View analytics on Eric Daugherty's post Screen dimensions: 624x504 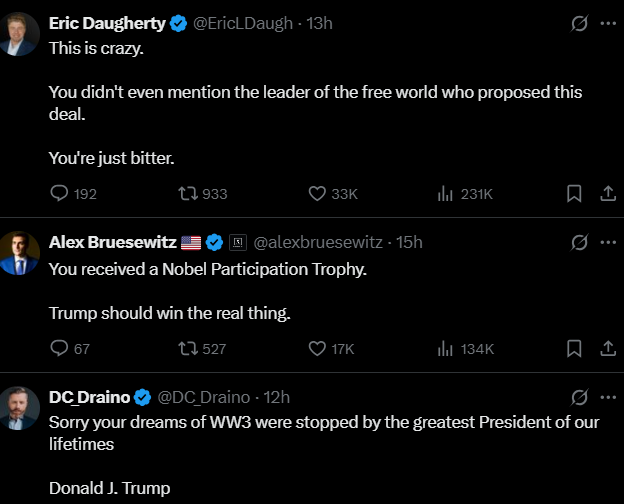click(x=446, y=194)
